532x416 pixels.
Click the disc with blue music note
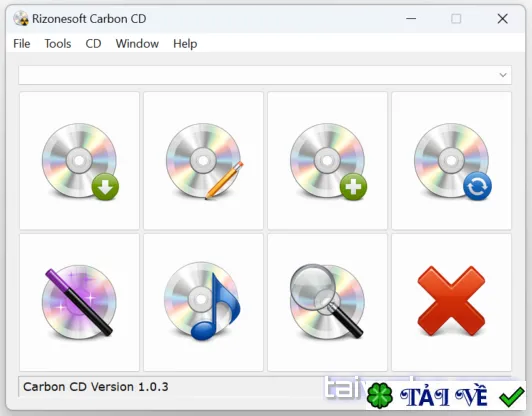click(x=203, y=302)
